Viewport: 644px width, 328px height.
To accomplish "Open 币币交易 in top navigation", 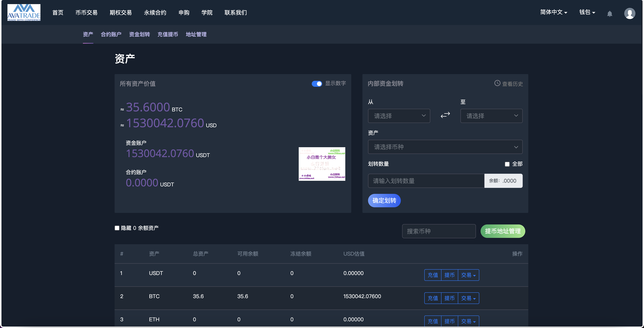I will pyautogui.click(x=86, y=13).
